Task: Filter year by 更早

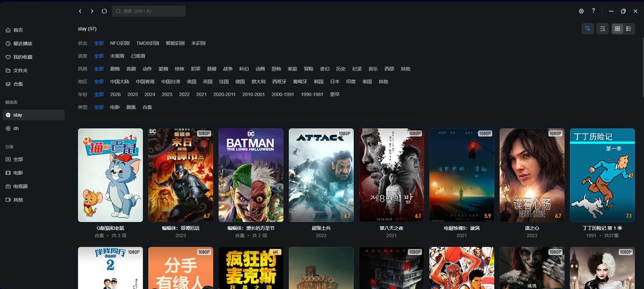Action: (335, 94)
